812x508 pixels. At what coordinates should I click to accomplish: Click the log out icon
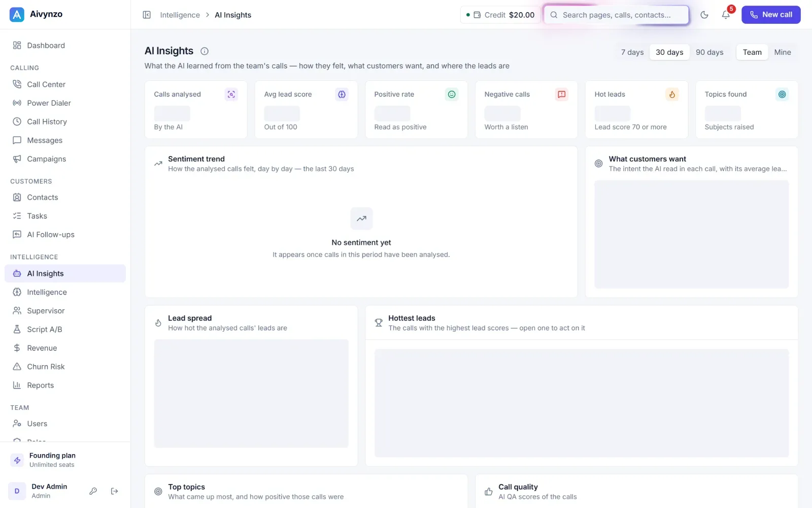(x=114, y=491)
